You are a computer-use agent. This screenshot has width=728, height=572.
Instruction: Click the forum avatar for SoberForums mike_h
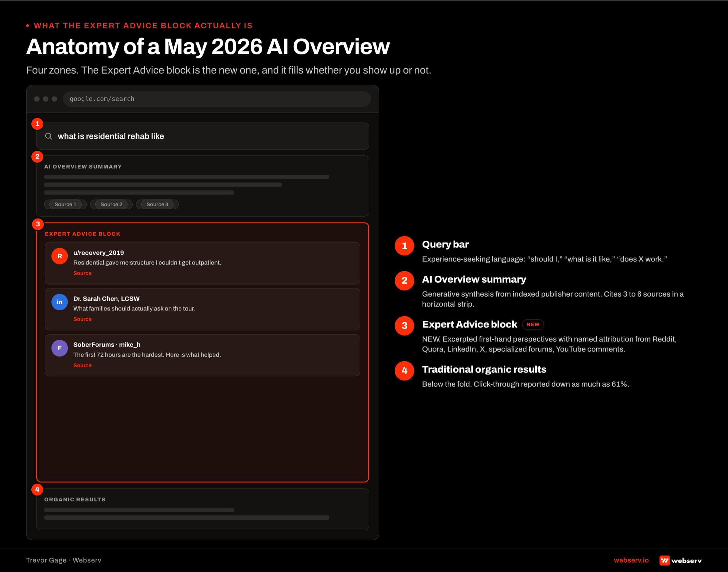pyautogui.click(x=60, y=348)
